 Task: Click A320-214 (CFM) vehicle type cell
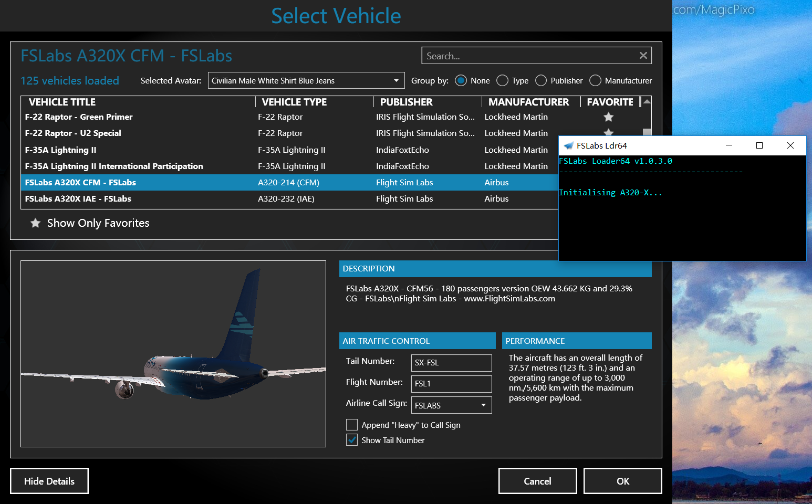tap(288, 182)
